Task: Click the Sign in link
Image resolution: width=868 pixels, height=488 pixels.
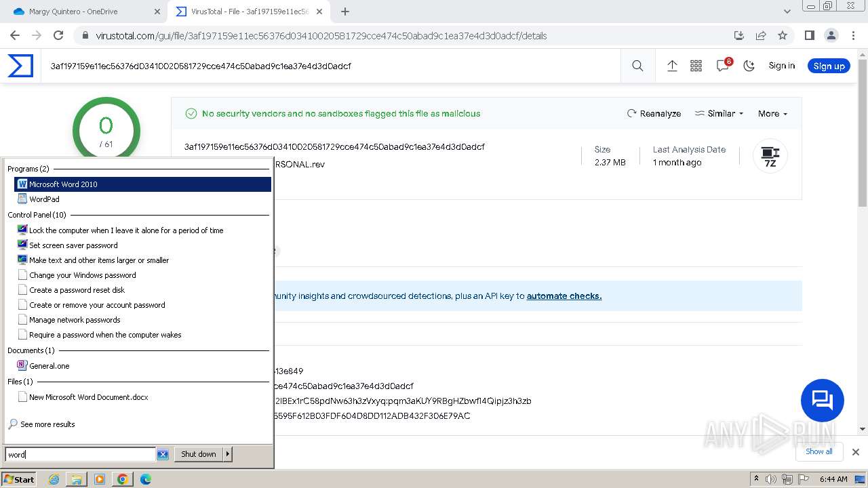Action: pyautogui.click(x=782, y=66)
